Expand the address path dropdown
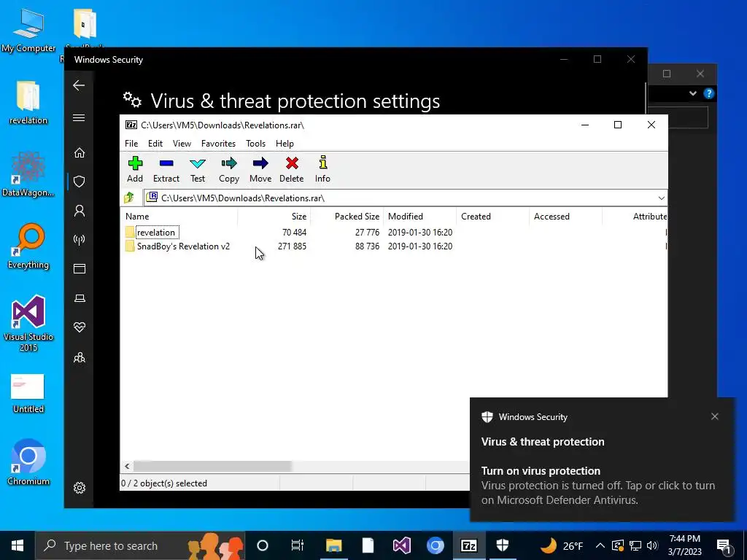Image resolution: width=747 pixels, height=560 pixels. click(x=661, y=198)
